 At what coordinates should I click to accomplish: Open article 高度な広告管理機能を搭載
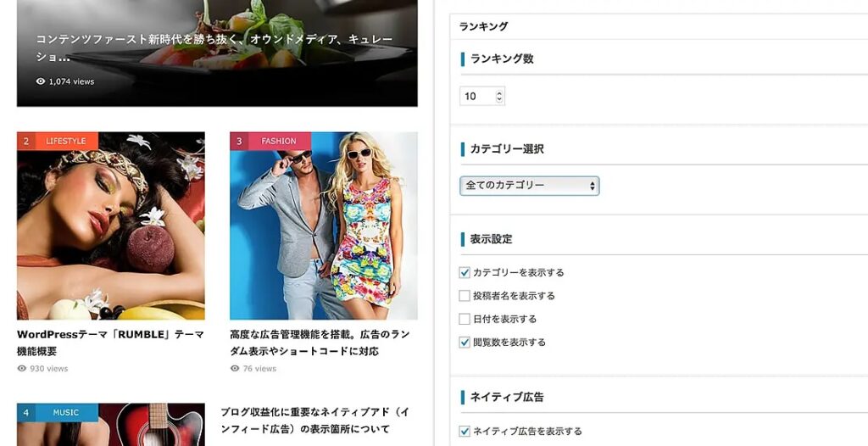click(x=320, y=343)
